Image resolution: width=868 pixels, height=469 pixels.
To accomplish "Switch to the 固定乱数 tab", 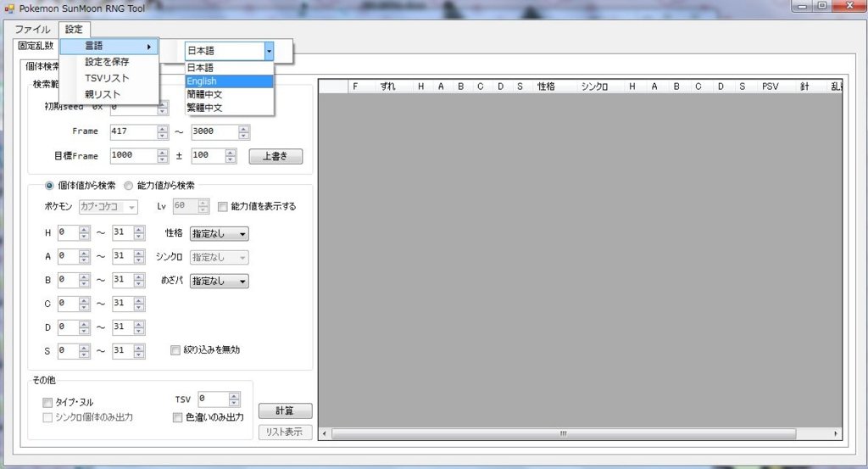I will pos(36,46).
